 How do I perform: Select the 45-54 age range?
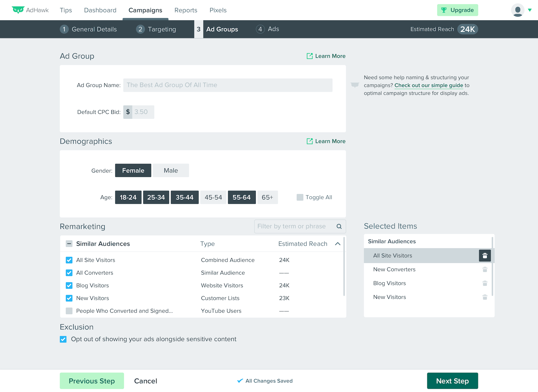213,197
